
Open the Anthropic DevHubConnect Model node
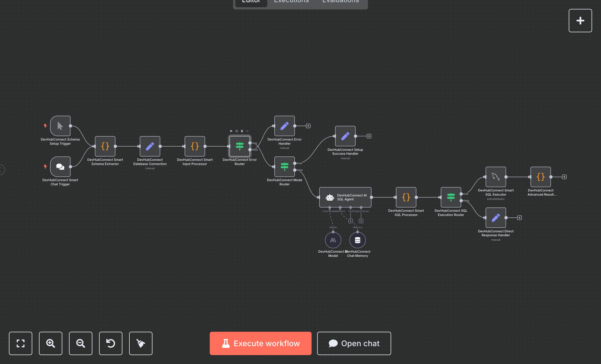click(x=333, y=240)
